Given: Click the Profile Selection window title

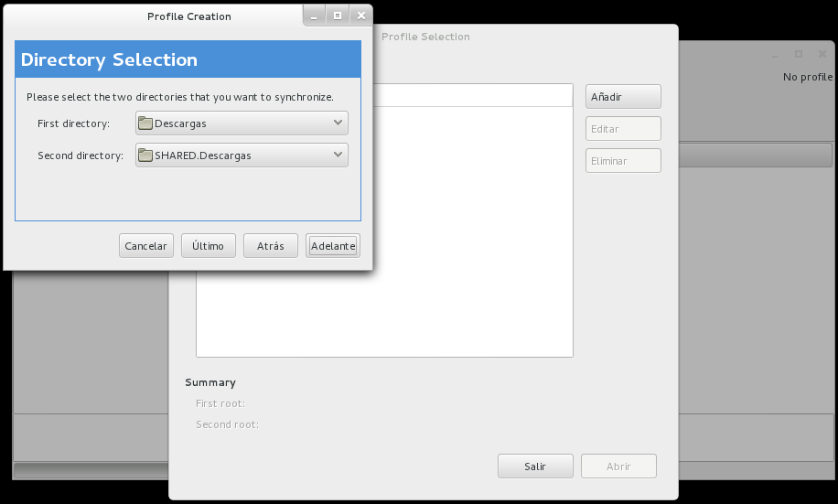Looking at the screenshot, I should (425, 37).
